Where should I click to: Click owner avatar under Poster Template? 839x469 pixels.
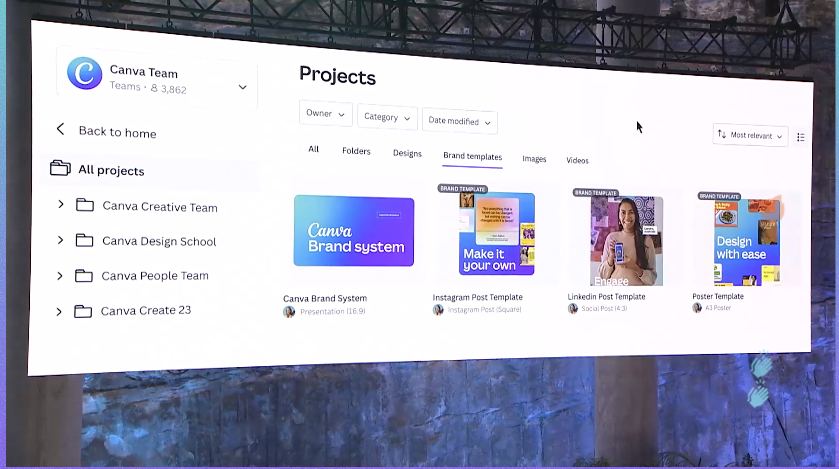[x=697, y=307]
